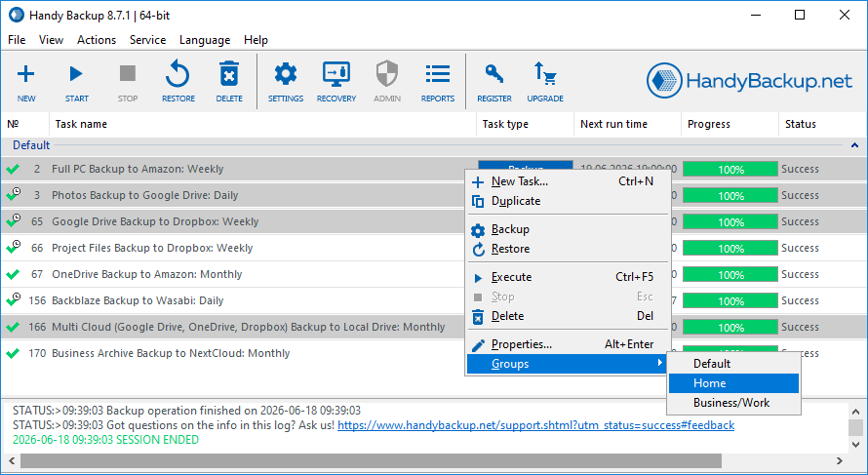
Task: Open the Help menu
Action: click(x=256, y=40)
